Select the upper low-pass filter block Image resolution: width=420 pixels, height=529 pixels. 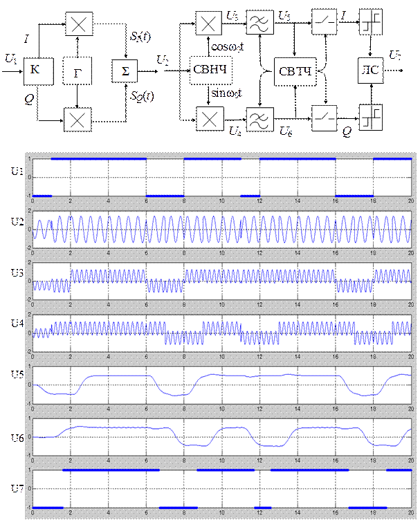click(259, 23)
